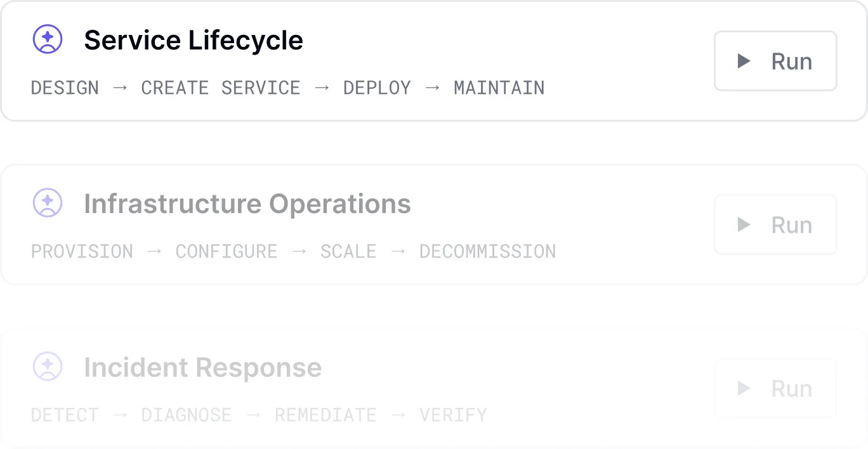Click the Service Lifecycle agent avatar icon

[x=47, y=39]
